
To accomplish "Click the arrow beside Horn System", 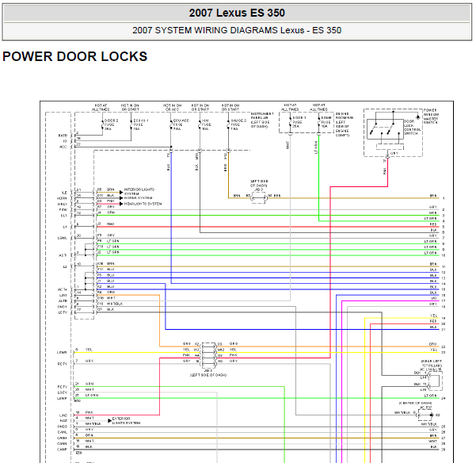I will click(121, 198).
